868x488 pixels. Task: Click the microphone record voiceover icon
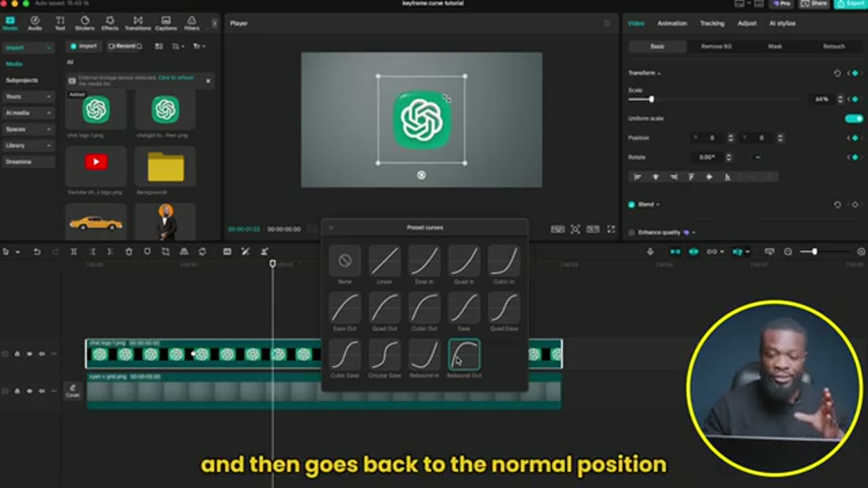click(650, 251)
